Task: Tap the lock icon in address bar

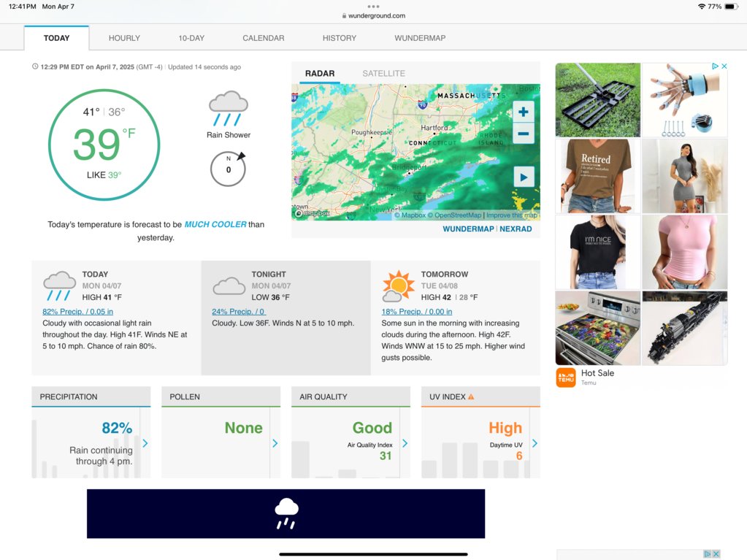Action: 344,16
